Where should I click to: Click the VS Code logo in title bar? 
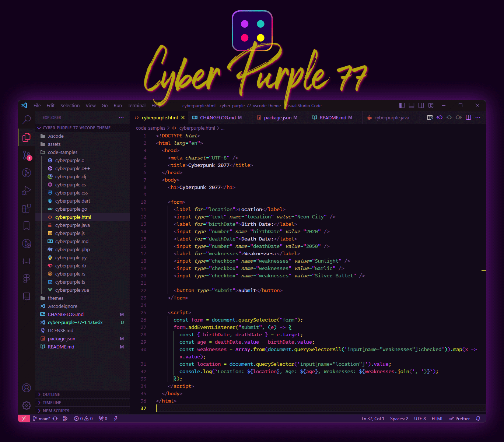coord(24,105)
